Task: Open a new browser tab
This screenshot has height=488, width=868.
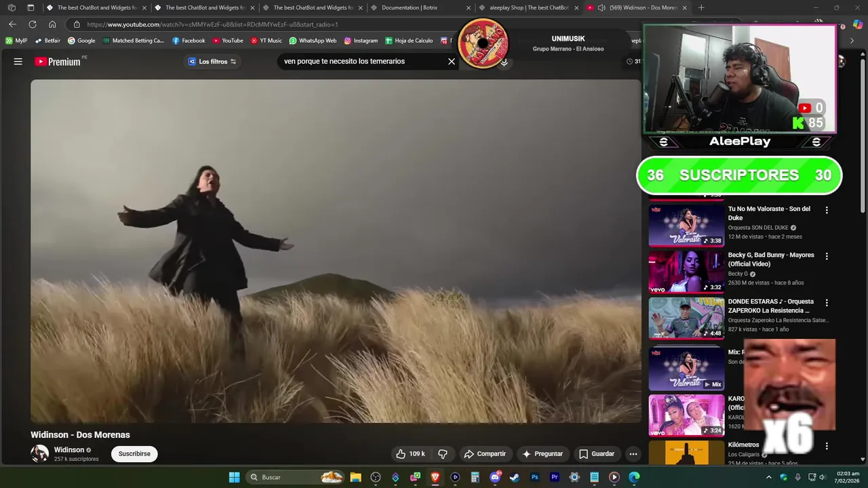Action: (701, 7)
